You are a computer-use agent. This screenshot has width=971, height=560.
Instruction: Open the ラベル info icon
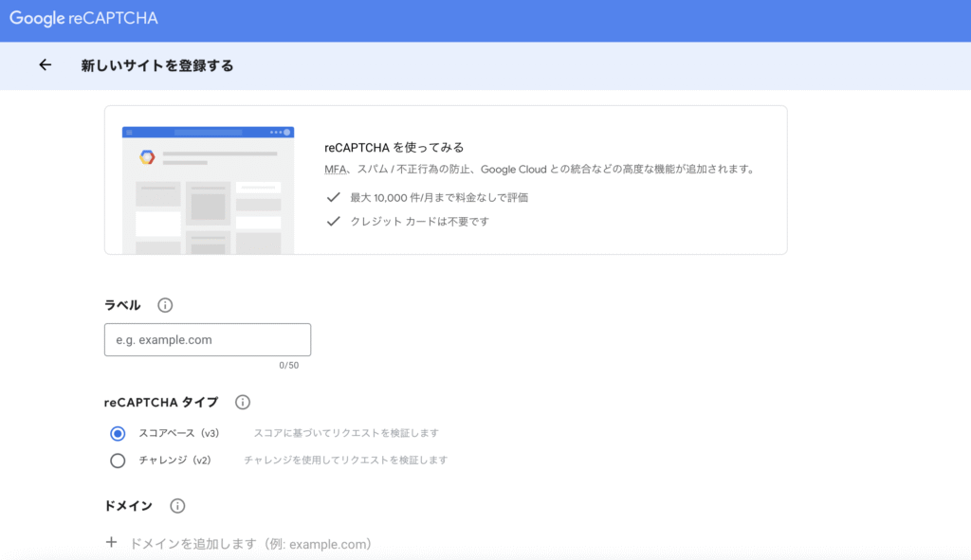165,305
